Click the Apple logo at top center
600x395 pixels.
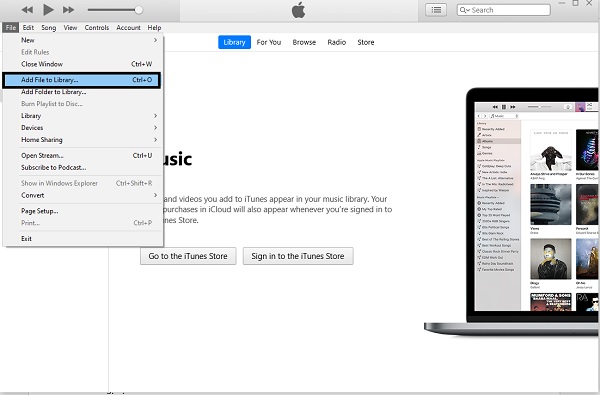point(298,10)
